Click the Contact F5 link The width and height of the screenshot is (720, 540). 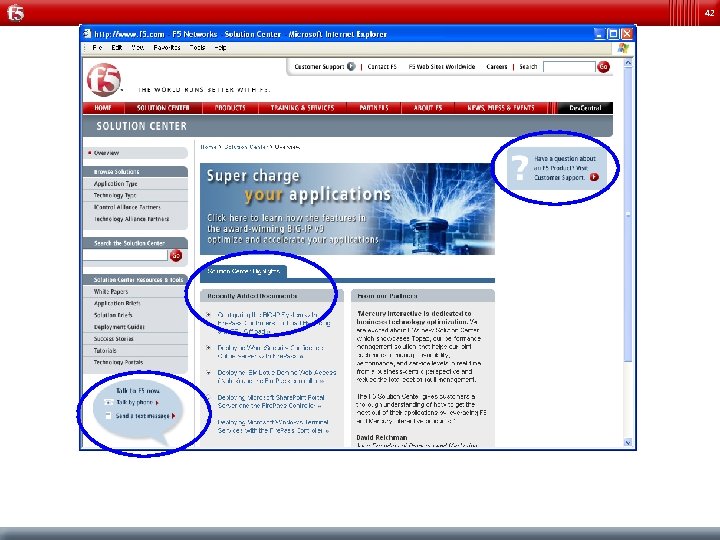click(x=382, y=67)
